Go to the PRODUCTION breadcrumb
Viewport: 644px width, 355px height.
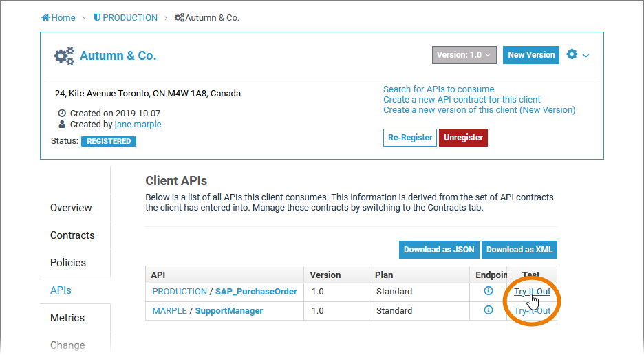point(125,17)
